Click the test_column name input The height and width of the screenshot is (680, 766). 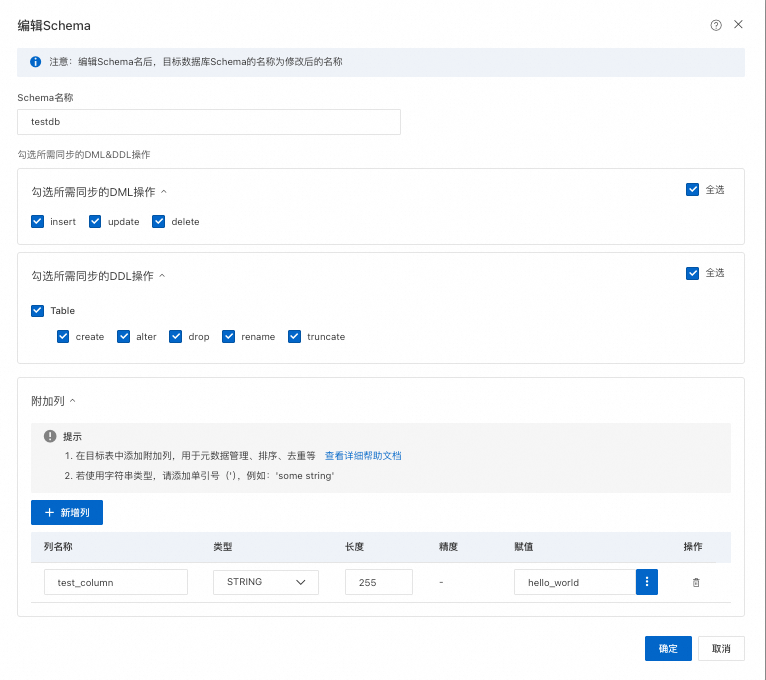pyautogui.click(x=116, y=582)
